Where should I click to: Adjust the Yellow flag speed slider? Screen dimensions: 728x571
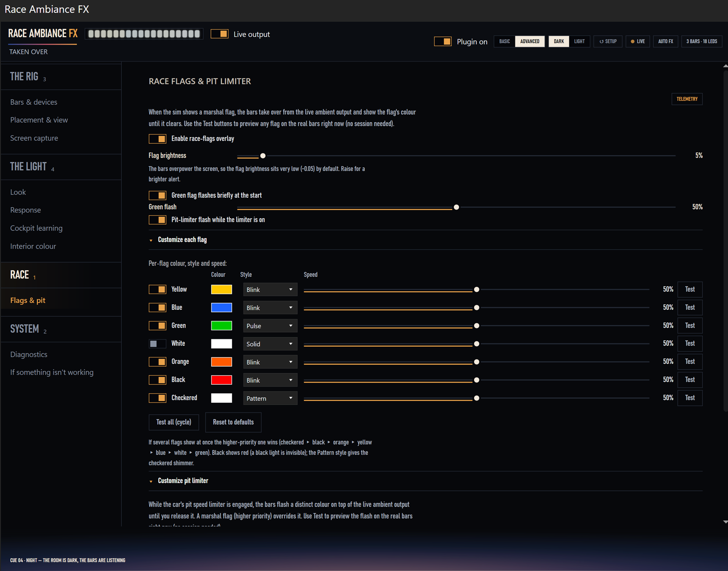pyautogui.click(x=476, y=289)
